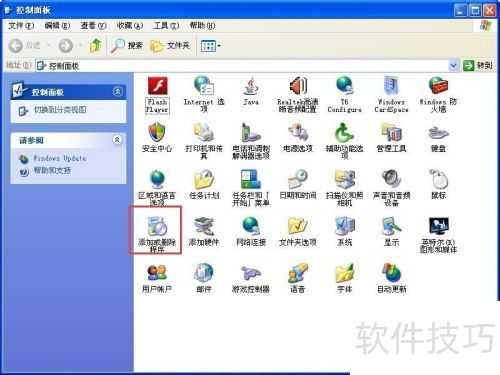
Task: Open 任务栏和「开始」菜单 icon
Action: tap(251, 179)
